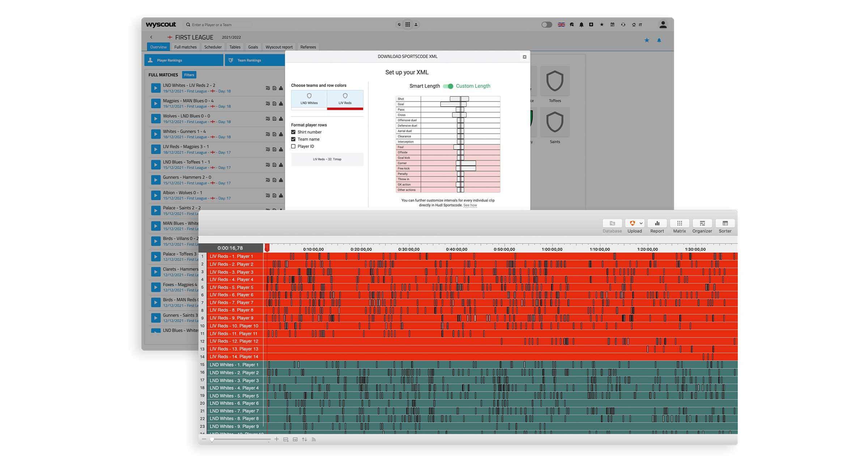The height and width of the screenshot is (456, 868).
Task: Switch to the Scheduler tab
Action: [213, 47]
